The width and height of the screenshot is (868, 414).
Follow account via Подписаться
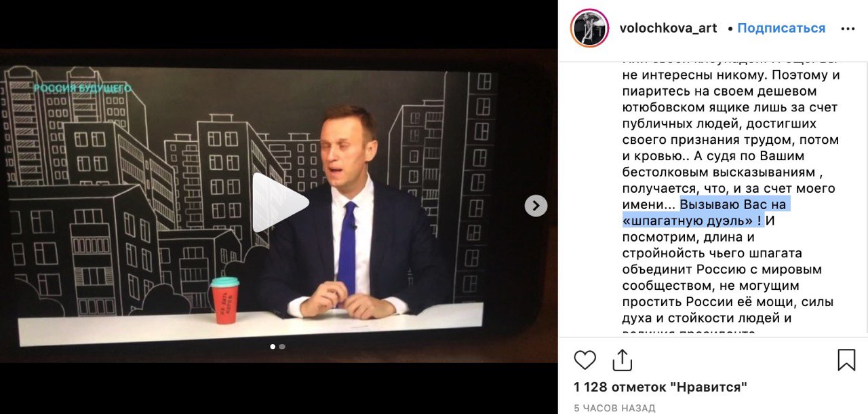pyautogui.click(x=781, y=29)
